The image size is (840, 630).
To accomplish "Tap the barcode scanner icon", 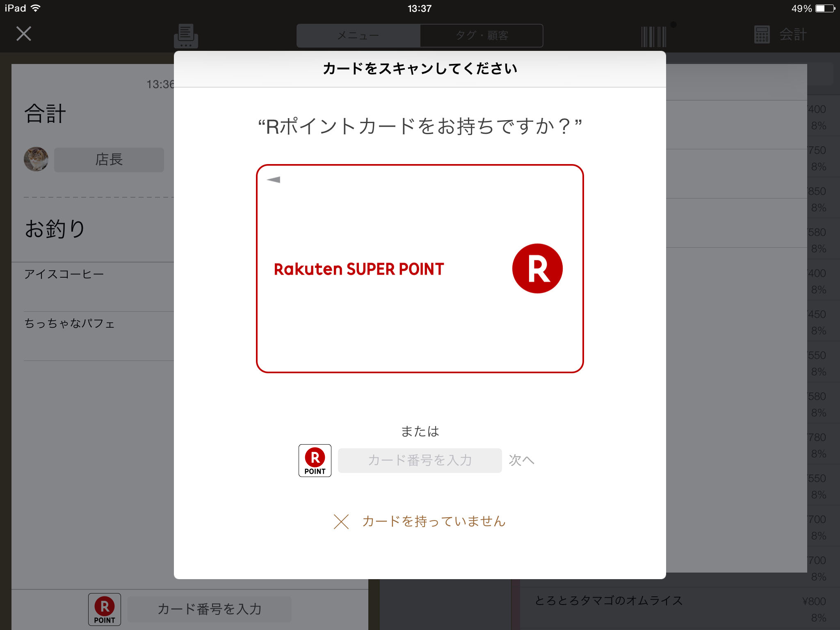I will 654,37.
